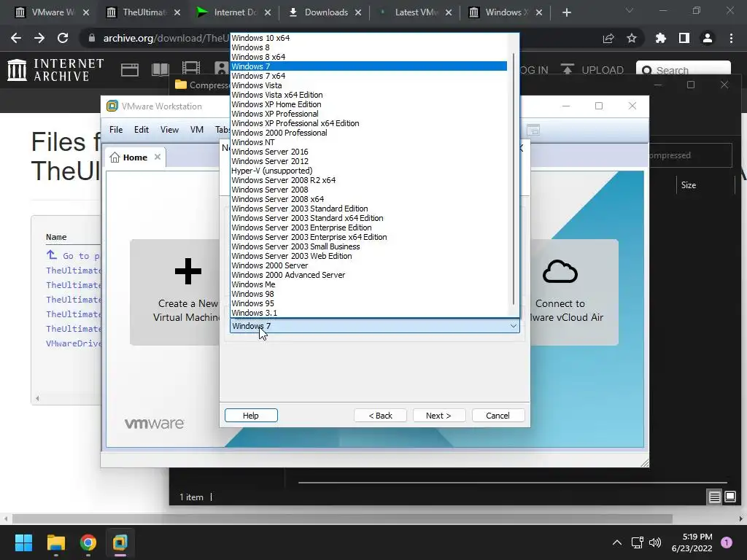Click Connect to VMware vCloud Air cloud icon
The width and height of the screenshot is (747, 560).
(560, 272)
